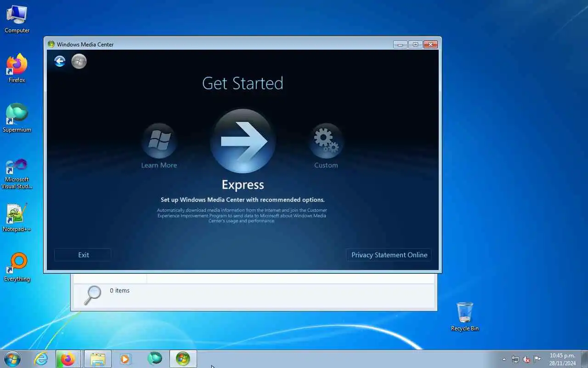Screen dimensions: 588x368
Task: Click the muted volume tray icon
Action: [526, 359]
